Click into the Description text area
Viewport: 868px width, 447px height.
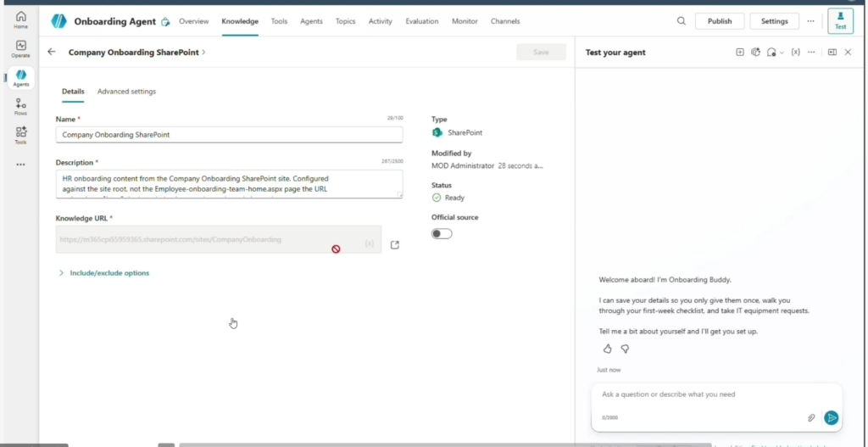[229, 184]
